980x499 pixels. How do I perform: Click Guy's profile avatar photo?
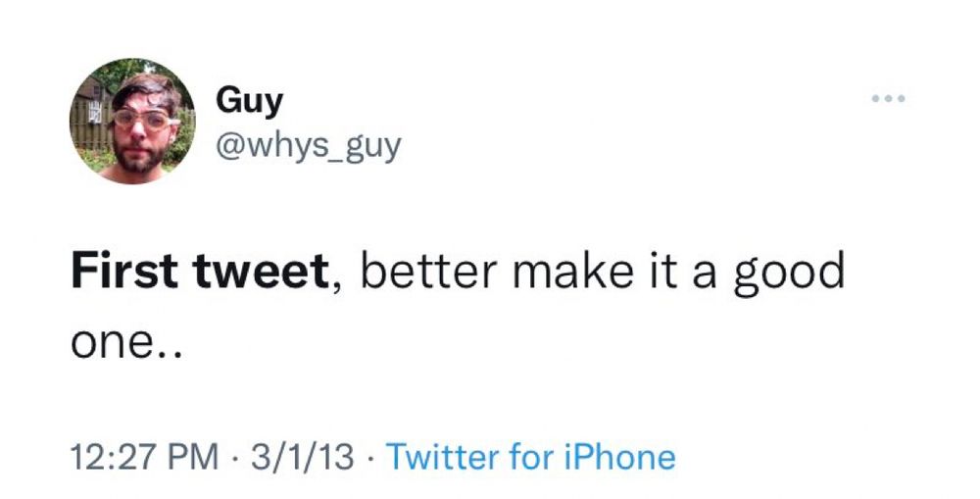pos(132,122)
